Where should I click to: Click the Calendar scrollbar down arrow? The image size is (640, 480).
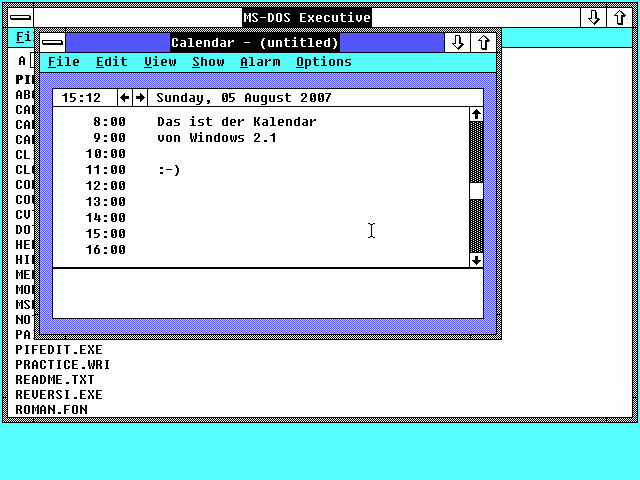pyautogui.click(x=476, y=259)
